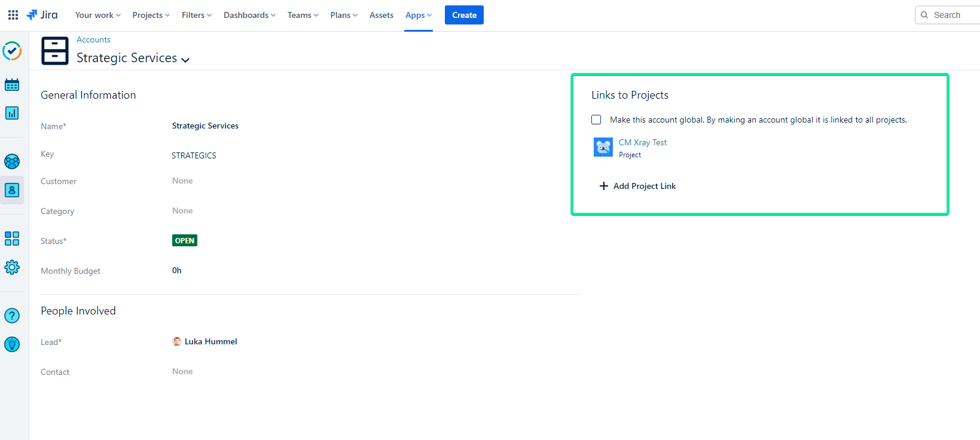The width and height of the screenshot is (980, 440).
Task: Click the Search input field
Action: (x=951, y=15)
